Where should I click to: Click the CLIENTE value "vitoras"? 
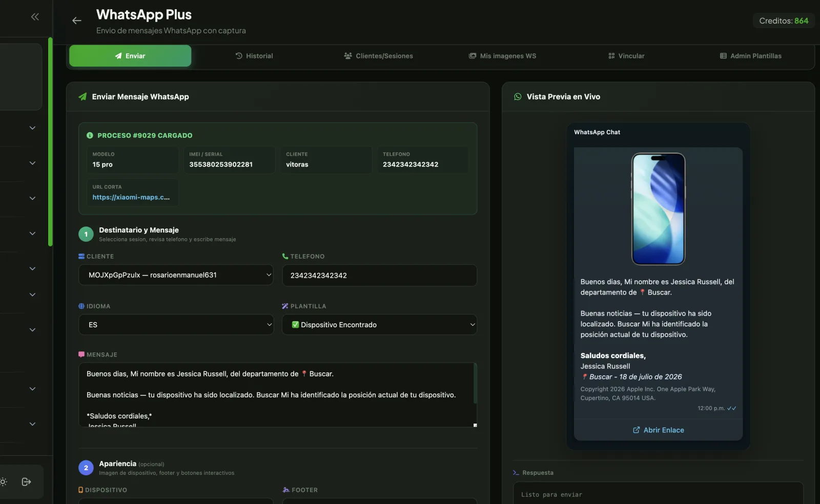point(297,164)
